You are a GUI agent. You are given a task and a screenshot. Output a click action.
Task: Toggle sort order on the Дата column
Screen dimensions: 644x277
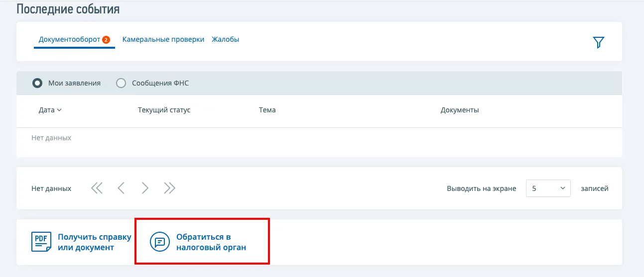point(50,110)
